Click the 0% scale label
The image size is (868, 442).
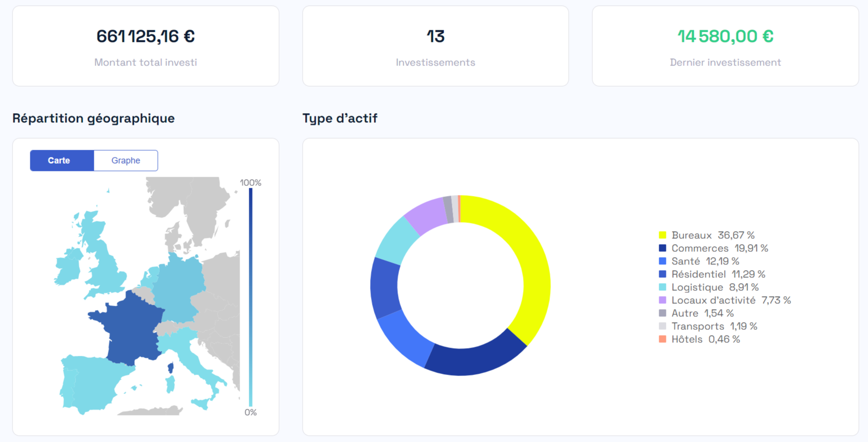[x=251, y=412]
